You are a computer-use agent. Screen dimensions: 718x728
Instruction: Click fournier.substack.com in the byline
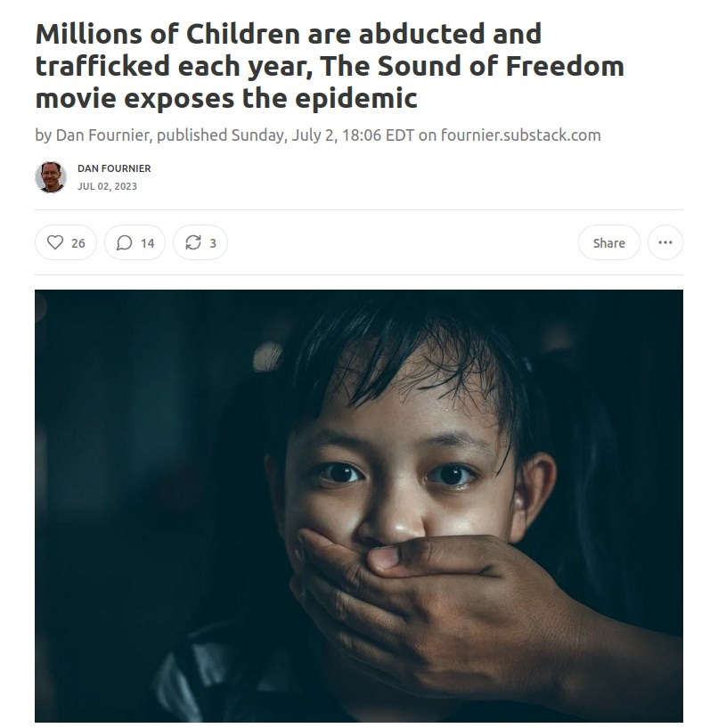520,135
